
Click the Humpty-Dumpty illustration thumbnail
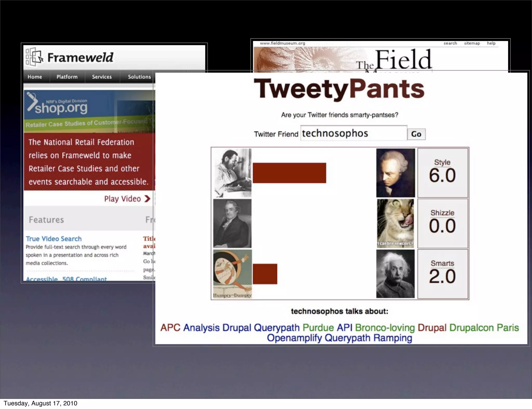coord(232,274)
